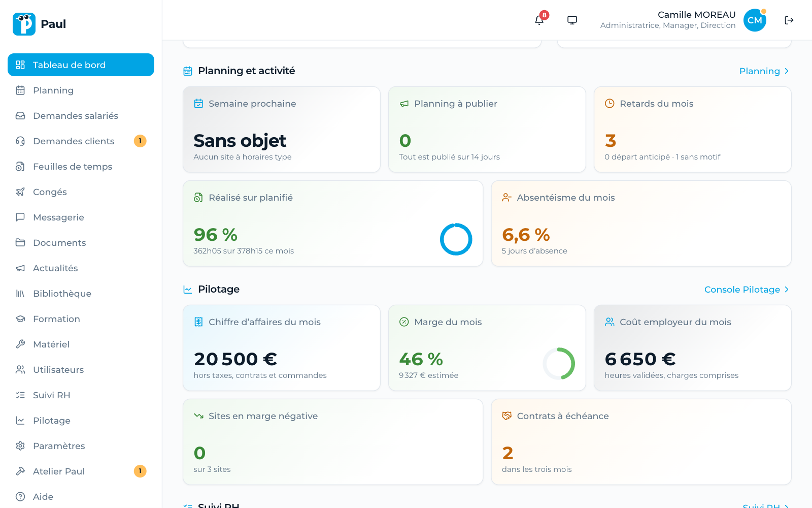Open notifications bell icon
This screenshot has height=508, width=812.
coord(539,20)
